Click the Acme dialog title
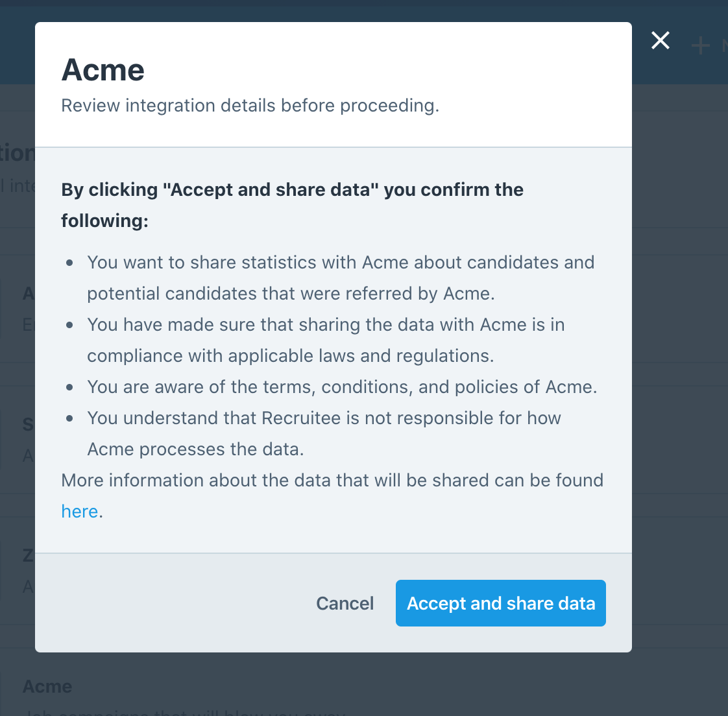Image resolution: width=728 pixels, height=716 pixels. pos(103,70)
